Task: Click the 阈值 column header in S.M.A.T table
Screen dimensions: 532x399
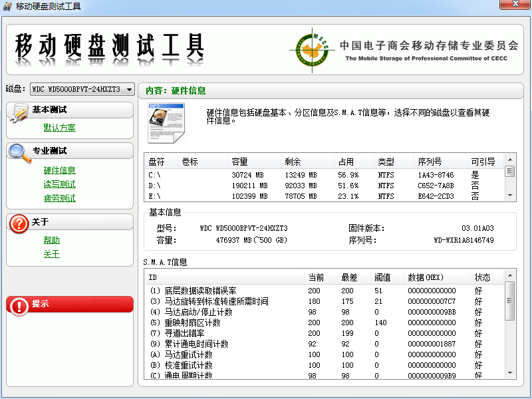Action: 382,277
